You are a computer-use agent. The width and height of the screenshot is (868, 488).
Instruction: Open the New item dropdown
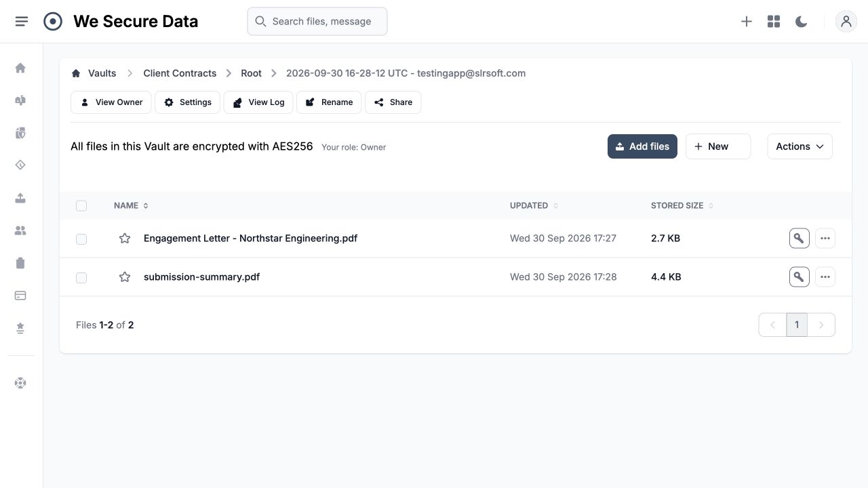click(718, 146)
